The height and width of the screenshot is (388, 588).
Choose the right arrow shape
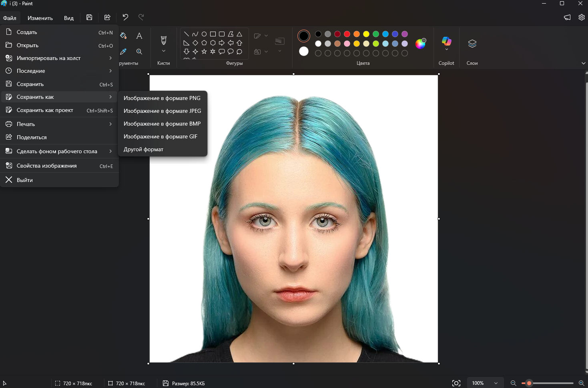click(222, 43)
